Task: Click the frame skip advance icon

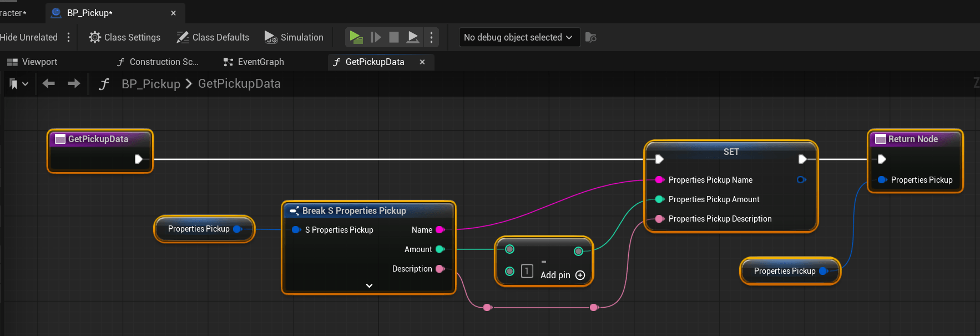Action: (x=376, y=37)
